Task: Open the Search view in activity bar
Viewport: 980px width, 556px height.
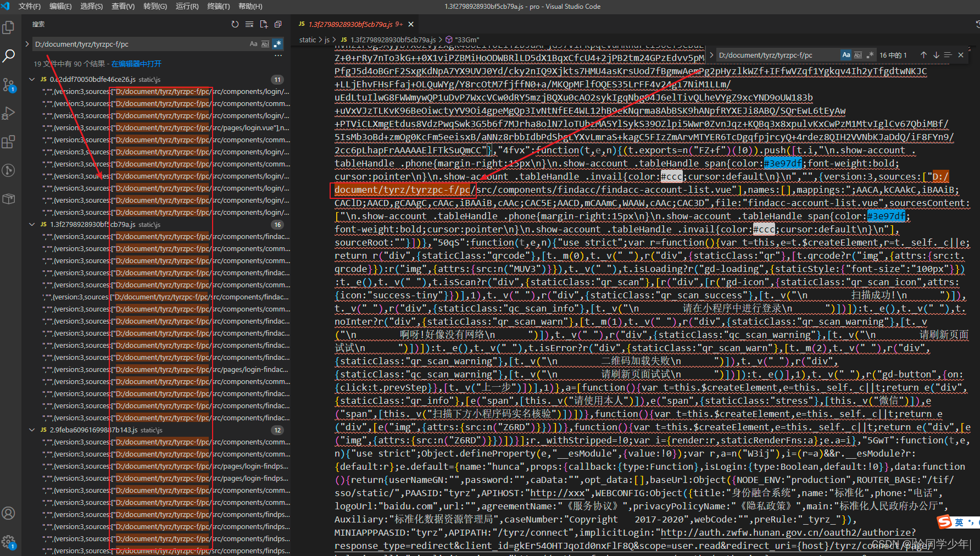Action: pos(8,55)
